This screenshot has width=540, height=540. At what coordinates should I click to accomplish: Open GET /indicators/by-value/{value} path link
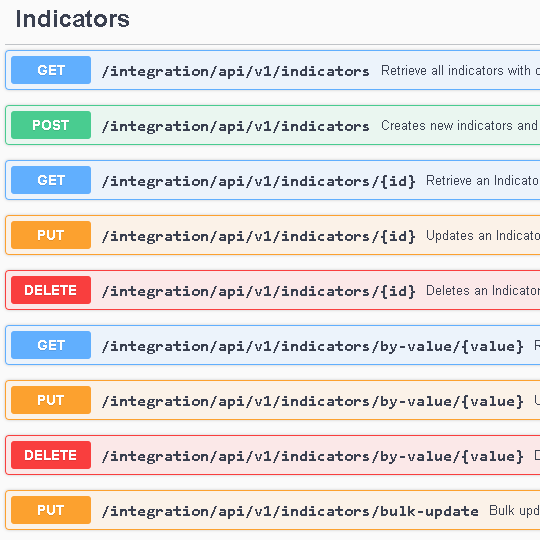tap(312, 346)
